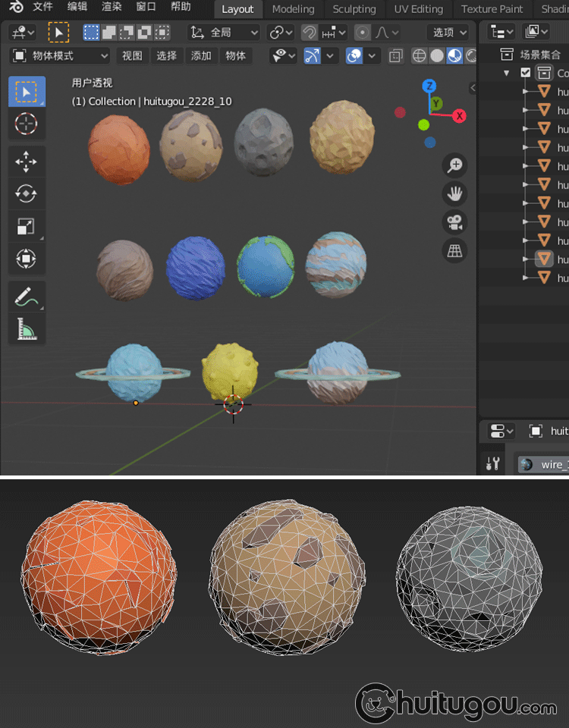Activate the Rotate tool

click(x=27, y=194)
